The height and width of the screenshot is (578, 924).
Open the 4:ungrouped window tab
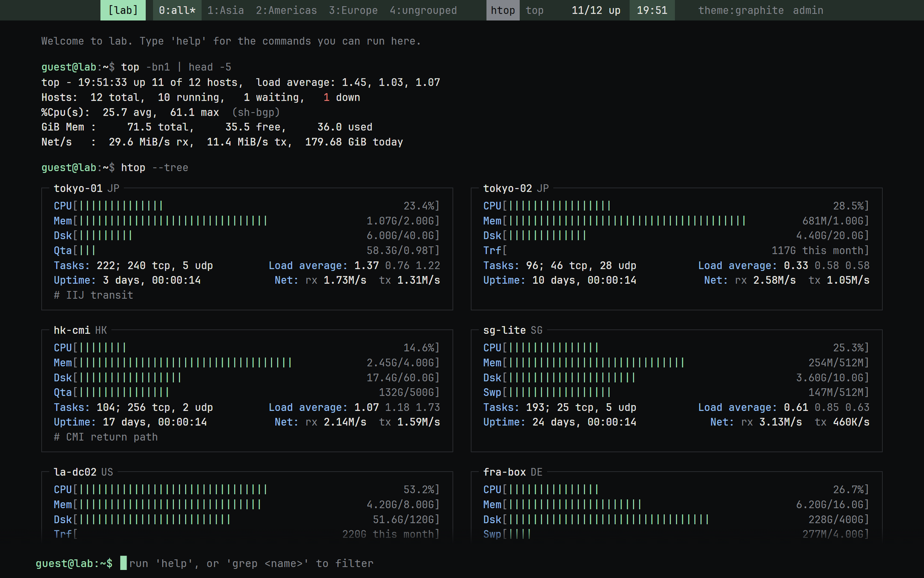pyautogui.click(x=423, y=10)
